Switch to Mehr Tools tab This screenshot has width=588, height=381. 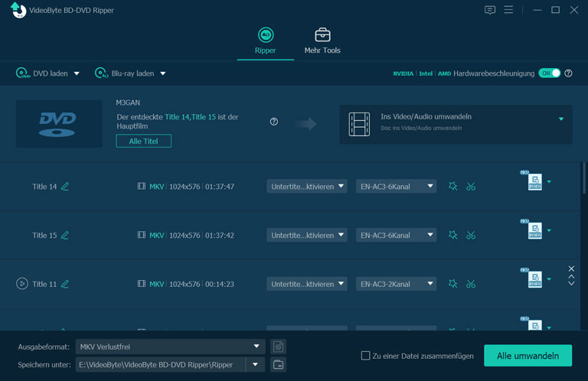(322, 41)
